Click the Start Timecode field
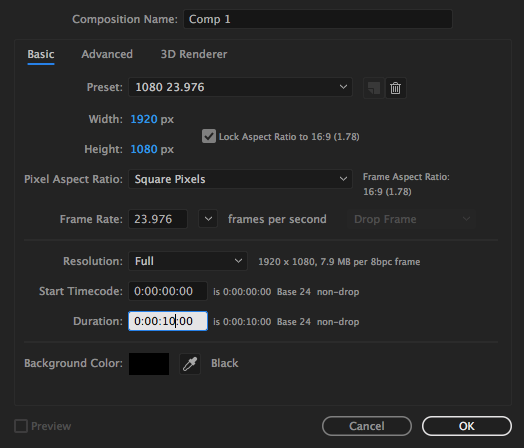Screen dimensions: 524x448 (x=168, y=291)
